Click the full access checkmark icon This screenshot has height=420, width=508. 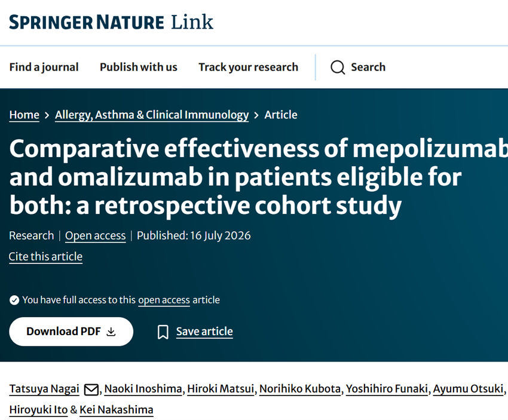pyautogui.click(x=14, y=300)
